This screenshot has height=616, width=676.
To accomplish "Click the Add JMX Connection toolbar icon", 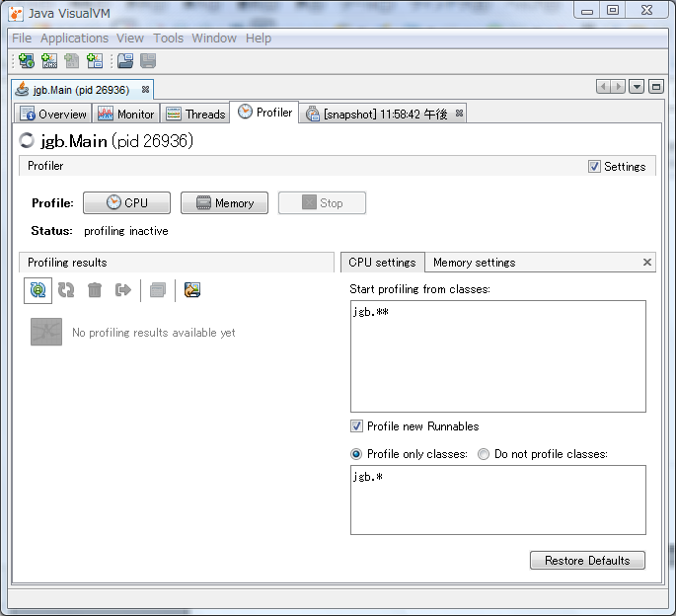I will pyautogui.click(x=49, y=61).
